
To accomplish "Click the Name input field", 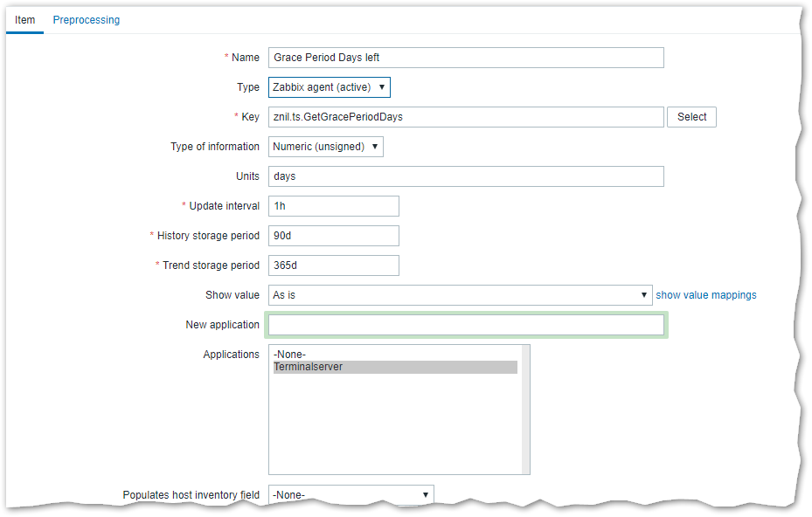I will point(465,58).
